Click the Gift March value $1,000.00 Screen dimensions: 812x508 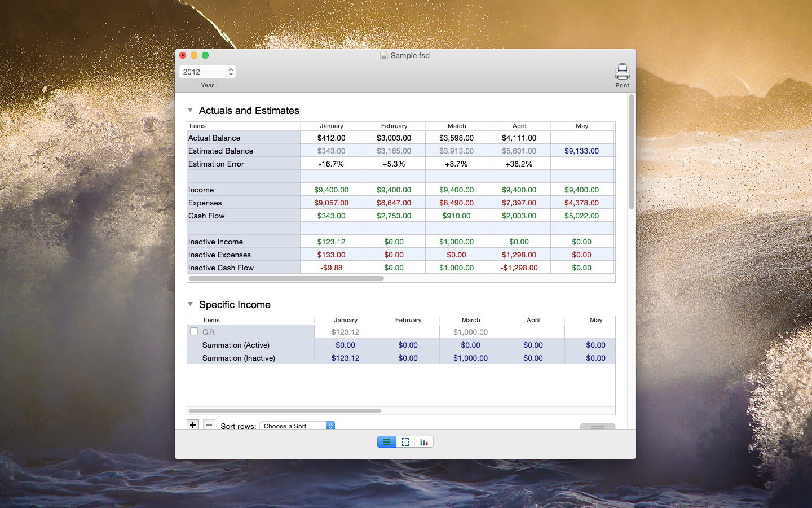pos(470,332)
